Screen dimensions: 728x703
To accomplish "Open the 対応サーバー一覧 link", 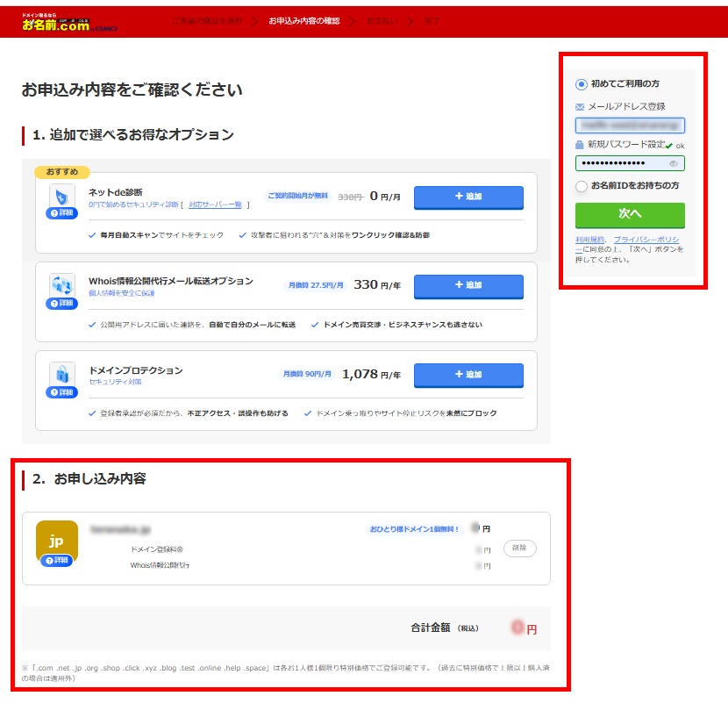I will pyautogui.click(x=215, y=204).
